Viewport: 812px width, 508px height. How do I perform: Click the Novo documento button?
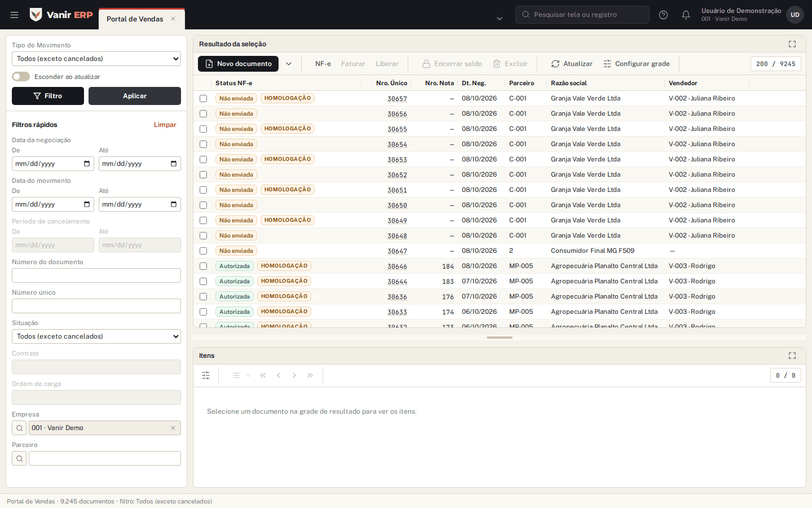pyautogui.click(x=238, y=64)
